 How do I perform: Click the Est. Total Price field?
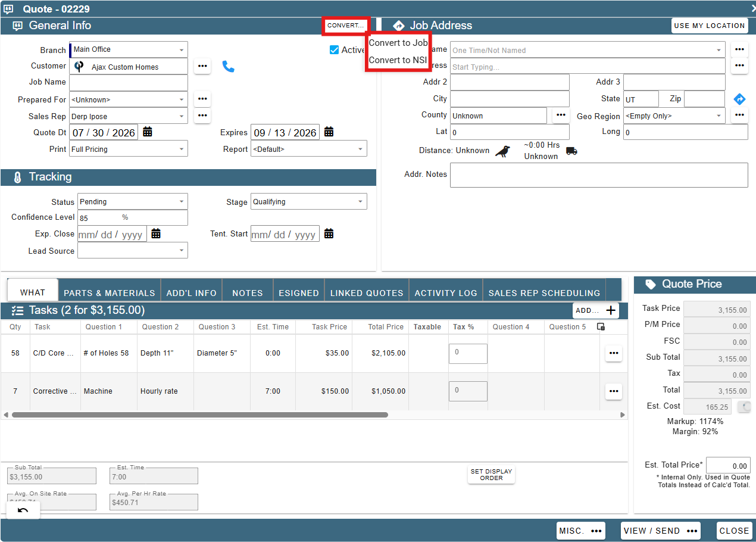tap(728, 466)
